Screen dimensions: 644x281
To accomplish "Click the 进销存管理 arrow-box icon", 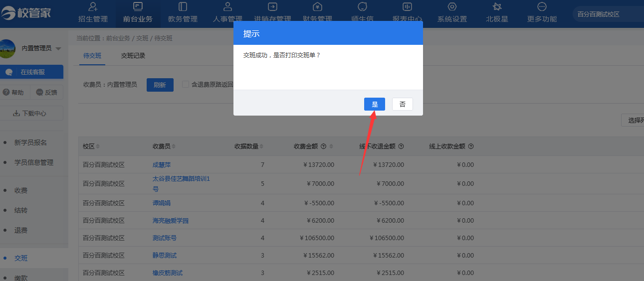I will click(272, 6).
